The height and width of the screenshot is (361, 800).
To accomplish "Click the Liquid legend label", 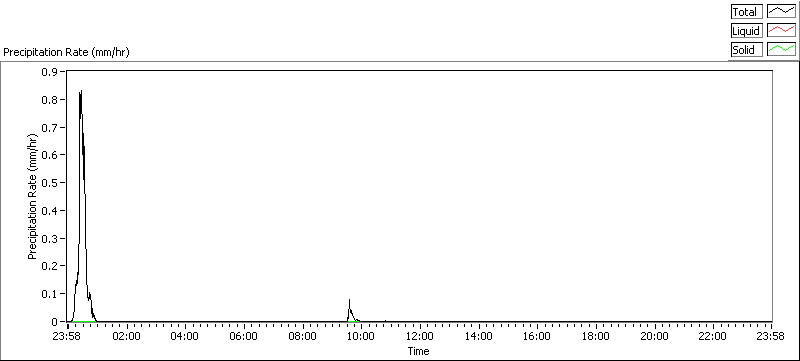I will pyautogui.click(x=746, y=31).
